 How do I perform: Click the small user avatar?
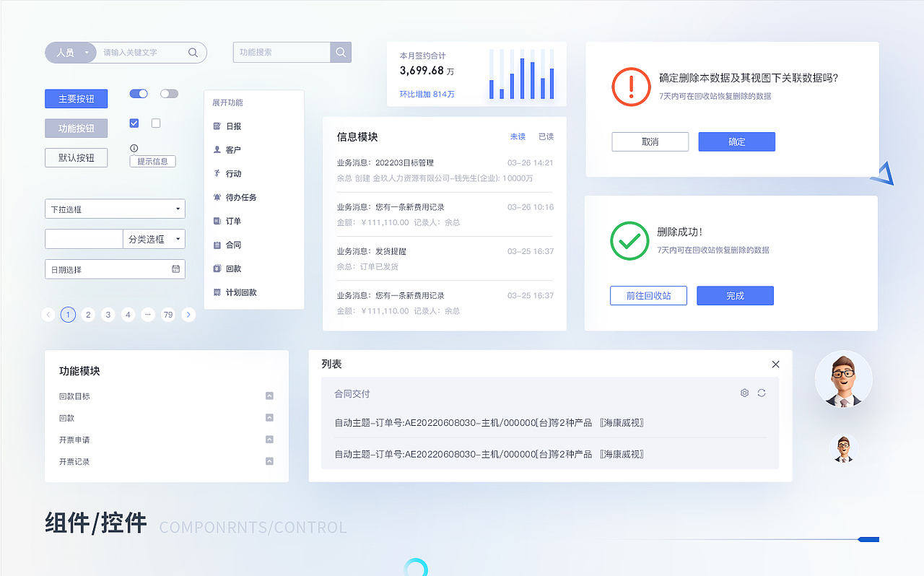843,449
